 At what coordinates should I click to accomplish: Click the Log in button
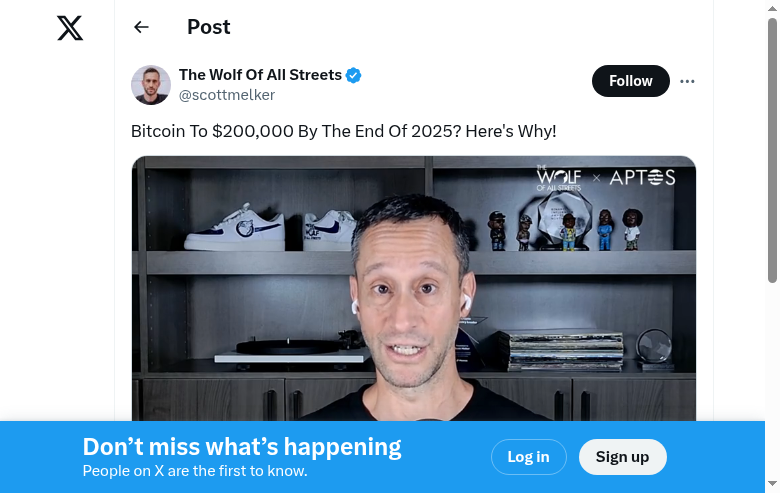click(x=528, y=457)
